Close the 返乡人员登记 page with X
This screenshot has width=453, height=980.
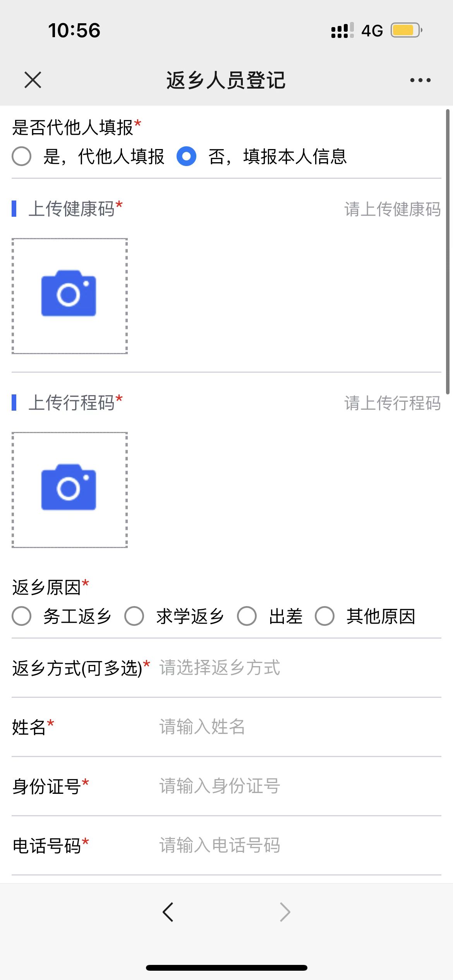point(33,80)
